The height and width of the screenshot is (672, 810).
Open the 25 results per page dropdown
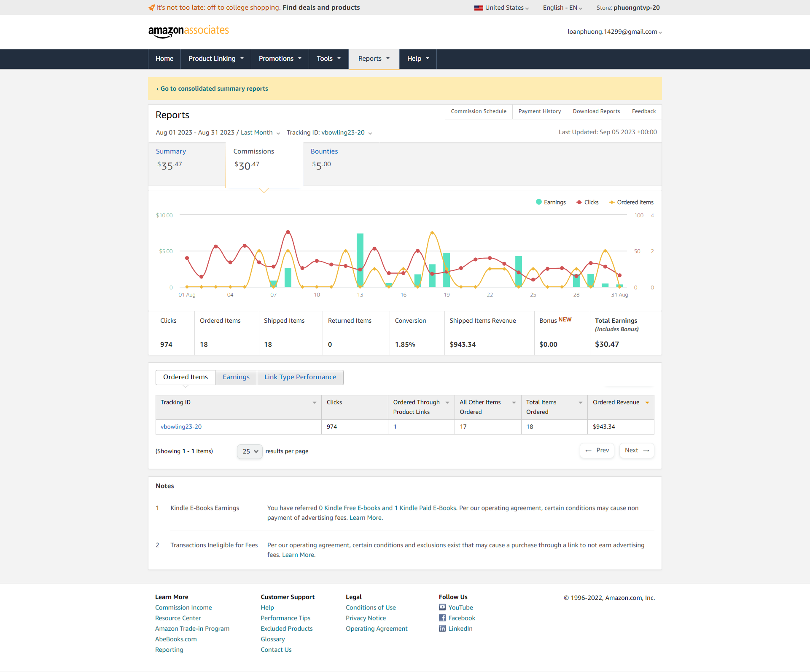click(250, 451)
